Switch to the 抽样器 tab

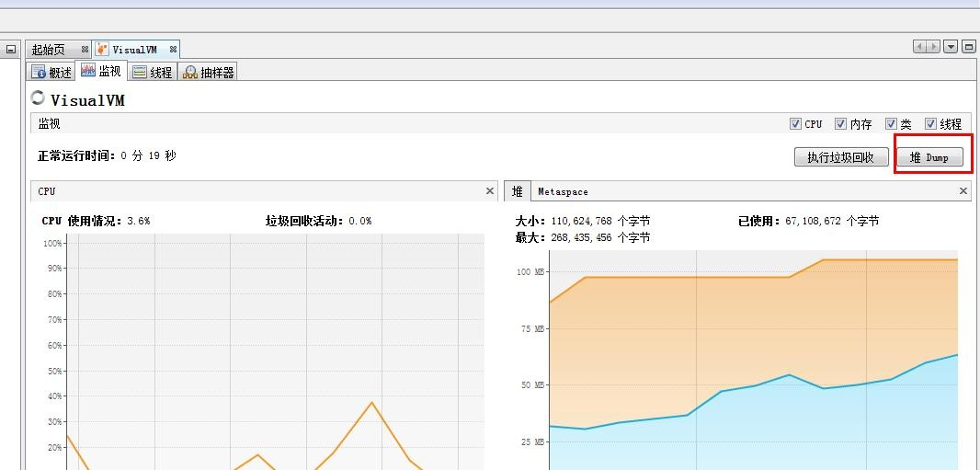tap(209, 72)
